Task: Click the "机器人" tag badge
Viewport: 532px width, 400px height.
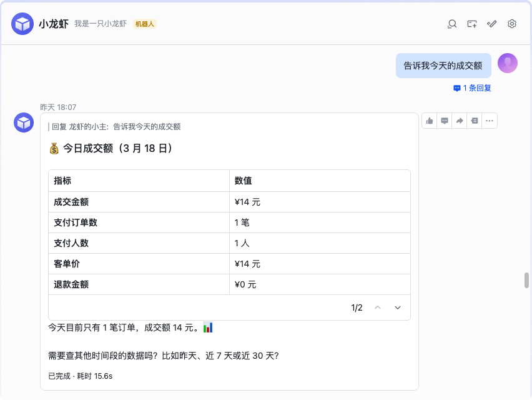Action: tap(145, 24)
